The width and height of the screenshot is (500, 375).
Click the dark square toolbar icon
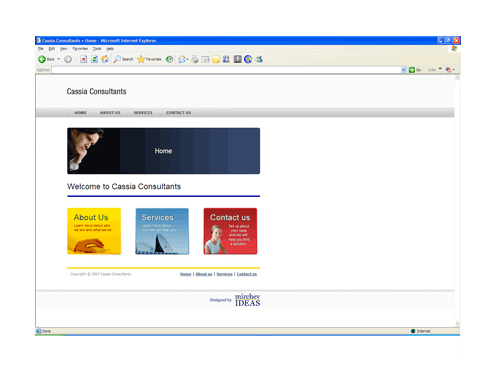(x=237, y=59)
